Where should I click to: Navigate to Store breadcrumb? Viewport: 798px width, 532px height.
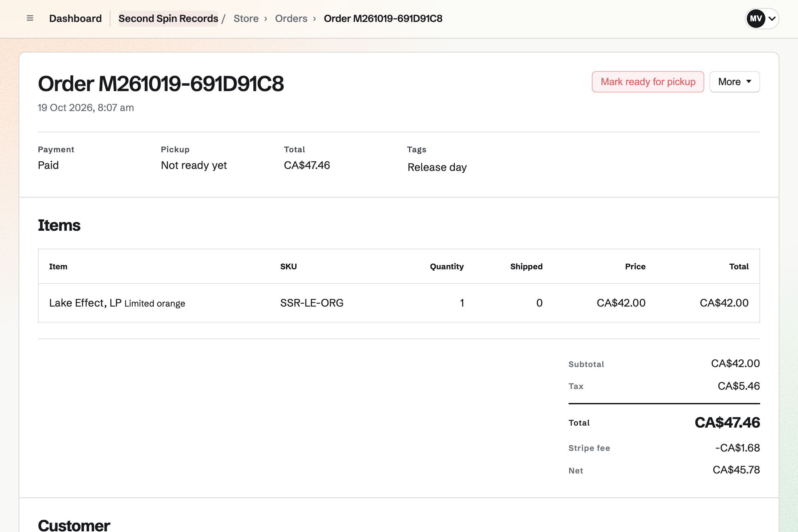pyautogui.click(x=246, y=18)
